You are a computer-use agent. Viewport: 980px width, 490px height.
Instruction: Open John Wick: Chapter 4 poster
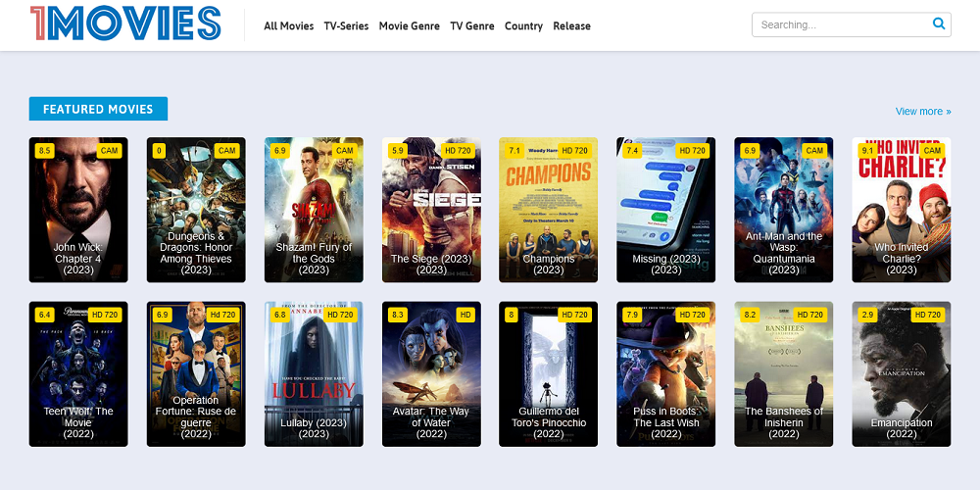pos(78,210)
